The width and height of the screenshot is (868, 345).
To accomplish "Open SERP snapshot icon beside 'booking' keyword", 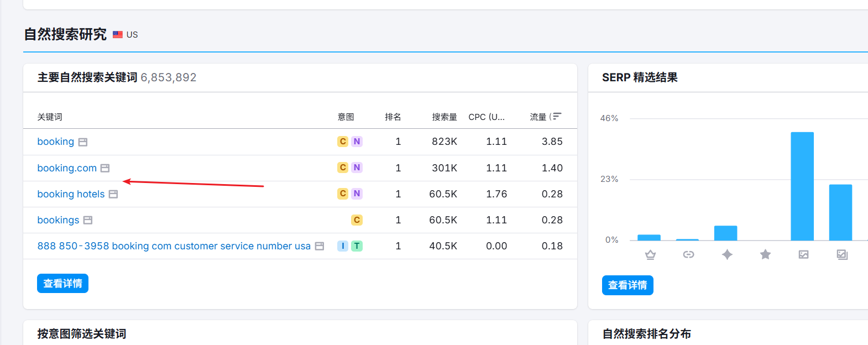I will click(83, 142).
